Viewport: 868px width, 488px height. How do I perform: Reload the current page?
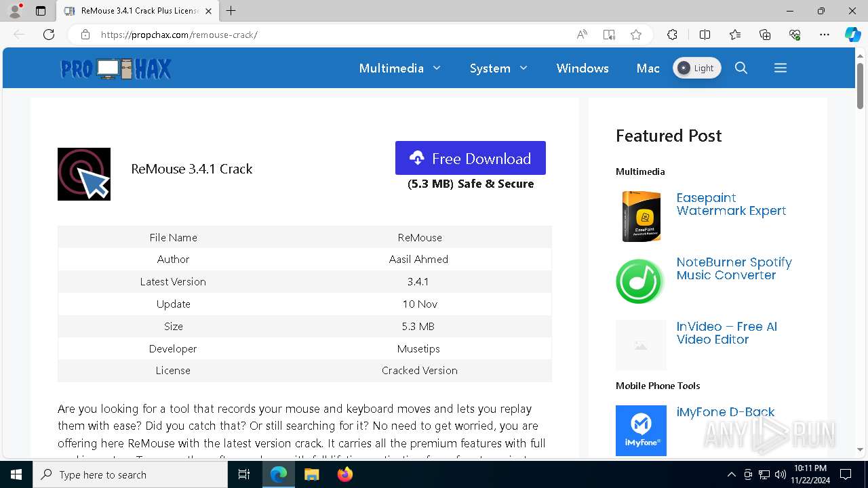pyautogui.click(x=49, y=35)
